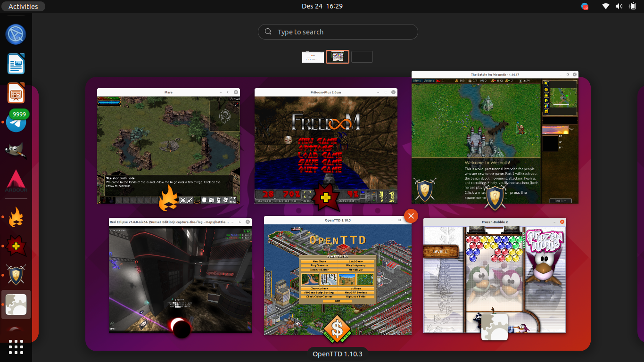Click the shield badge below the Wesnoth thumbnail

click(x=495, y=197)
